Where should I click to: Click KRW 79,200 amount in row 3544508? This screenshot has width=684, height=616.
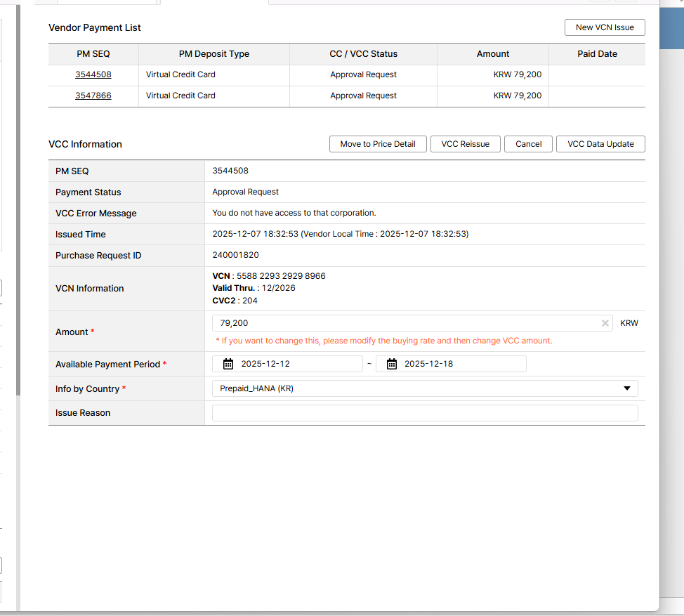click(518, 74)
